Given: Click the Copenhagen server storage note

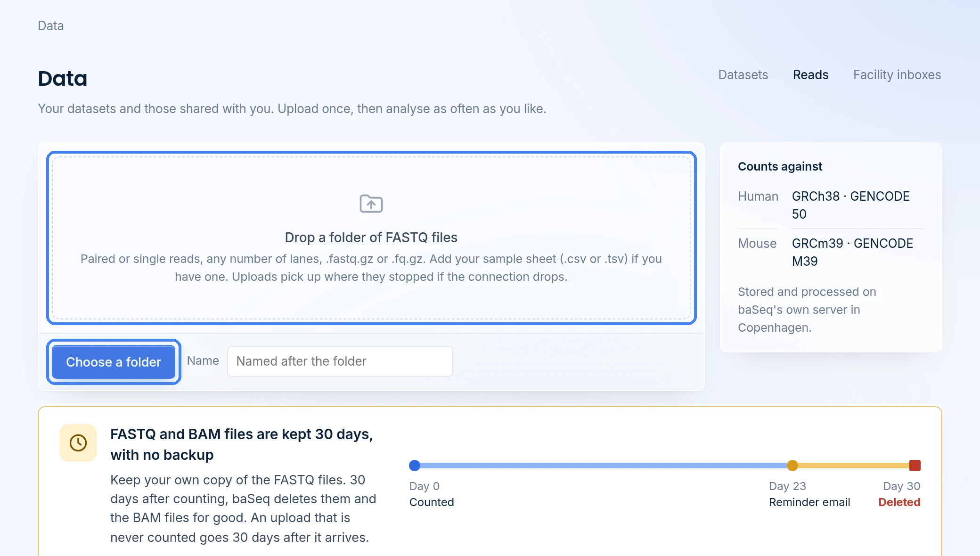Looking at the screenshot, I should point(807,310).
